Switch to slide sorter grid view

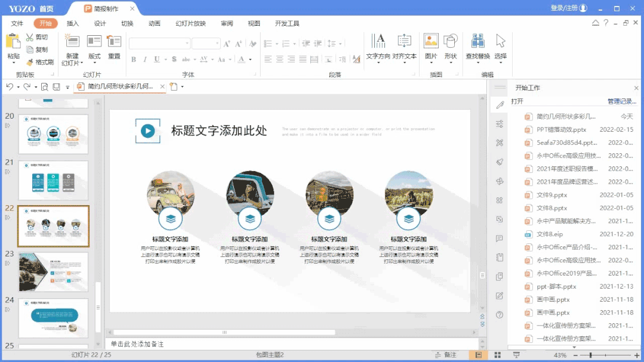497,355
